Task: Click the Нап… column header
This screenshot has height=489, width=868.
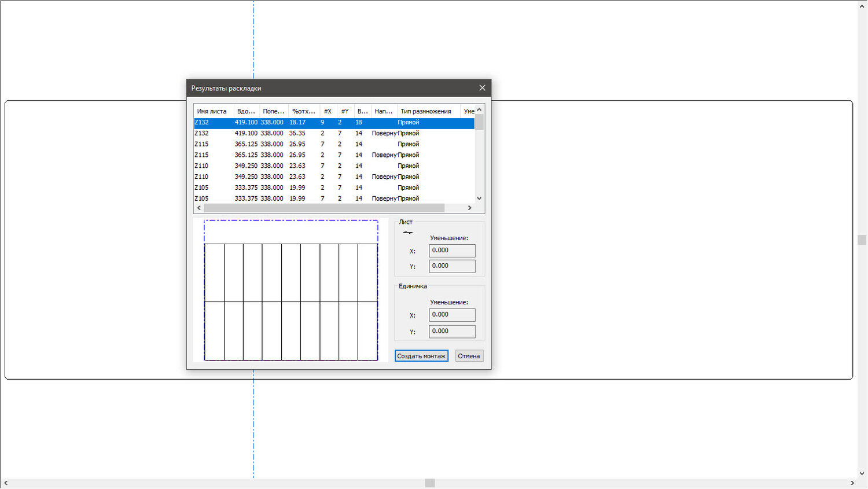Action: pyautogui.click(x=384, y=111)
